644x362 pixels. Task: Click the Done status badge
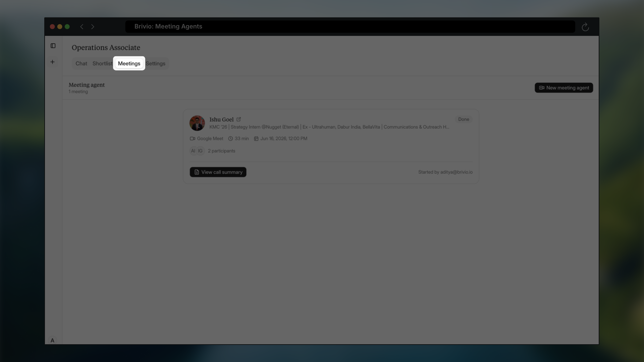point(464,119)
